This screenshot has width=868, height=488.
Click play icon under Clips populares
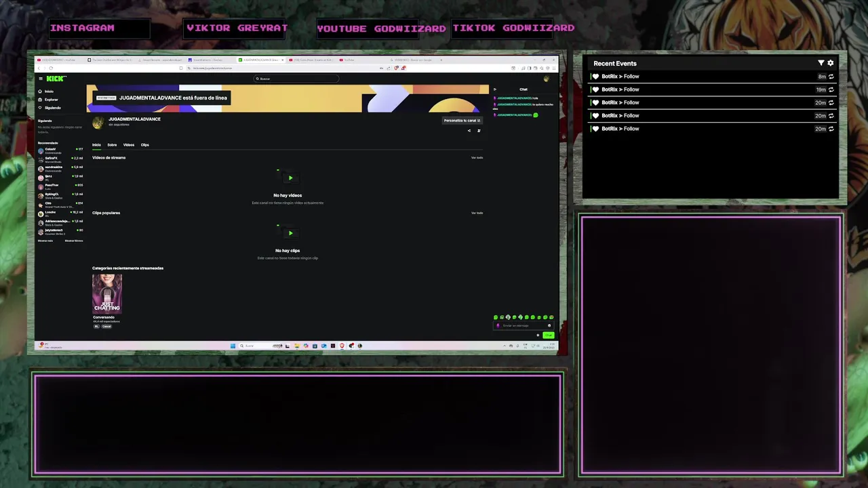pyautogui.click(x=290, y=233)
